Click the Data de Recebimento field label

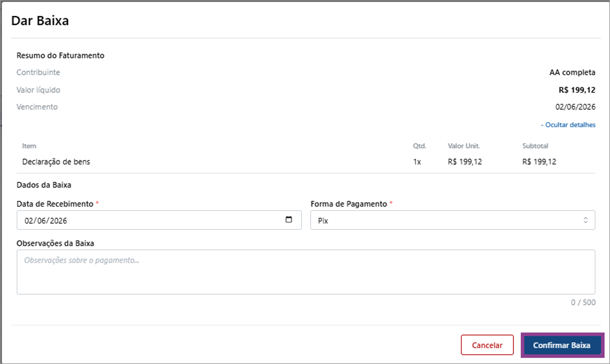point(55,204)
